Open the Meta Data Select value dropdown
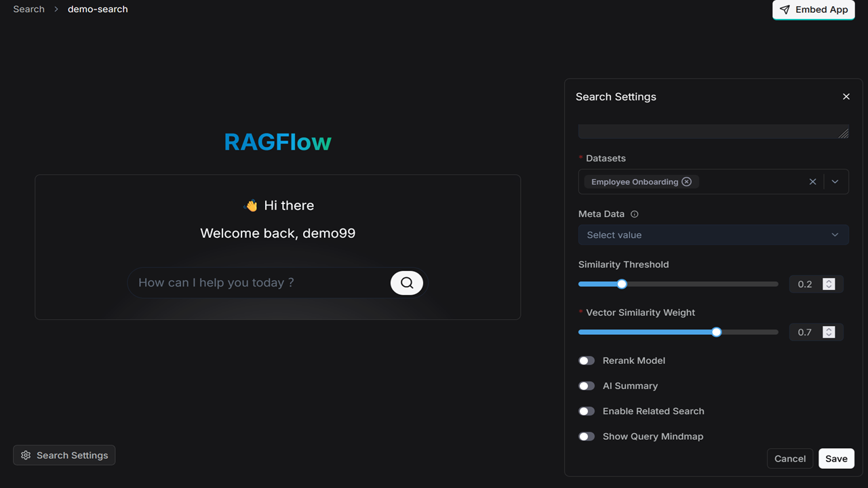This screenshot has height=488, width=868. [x=713, y=235]
